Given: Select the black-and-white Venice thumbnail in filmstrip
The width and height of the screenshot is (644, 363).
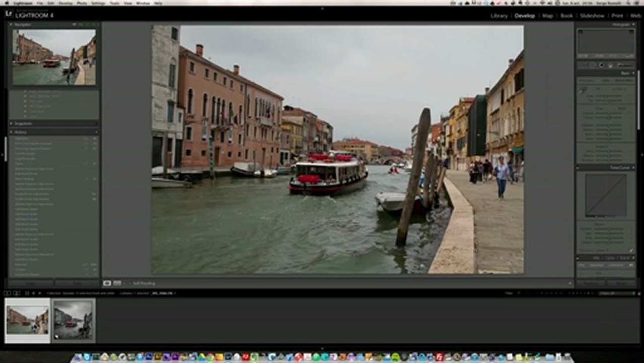Looking at the screenshot, I should click(73, 319).
